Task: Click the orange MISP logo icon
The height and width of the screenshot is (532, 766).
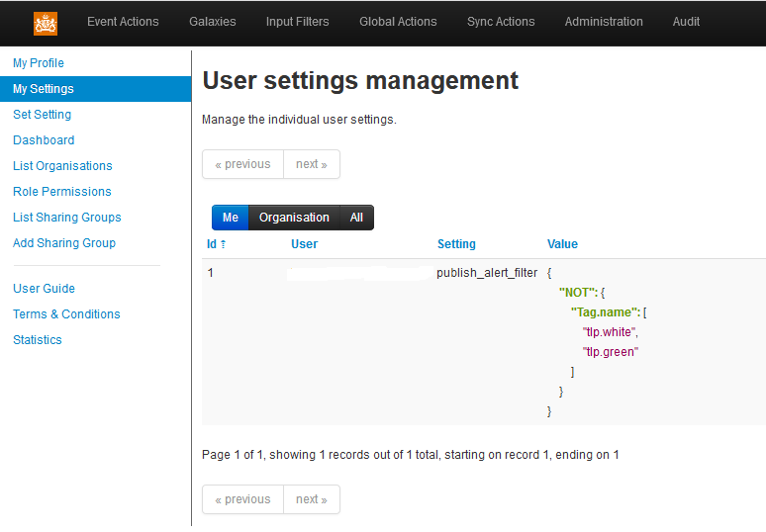Action: [x=45, y=22]
